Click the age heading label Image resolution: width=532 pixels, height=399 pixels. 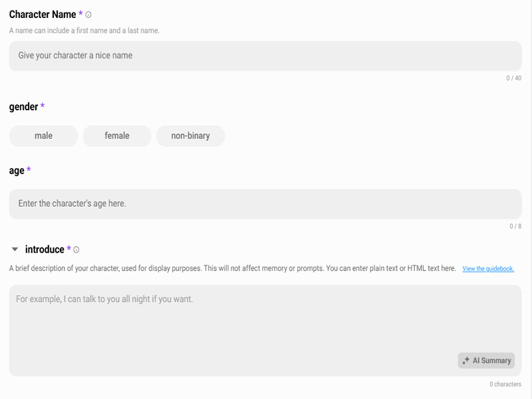pyautogui.click(x=17, y=171)
